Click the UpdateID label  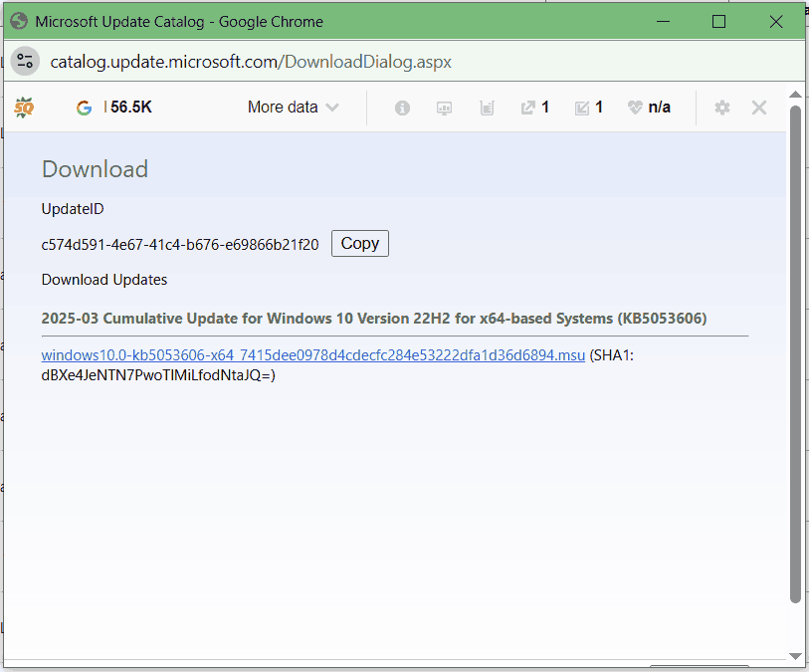[73, 209]
